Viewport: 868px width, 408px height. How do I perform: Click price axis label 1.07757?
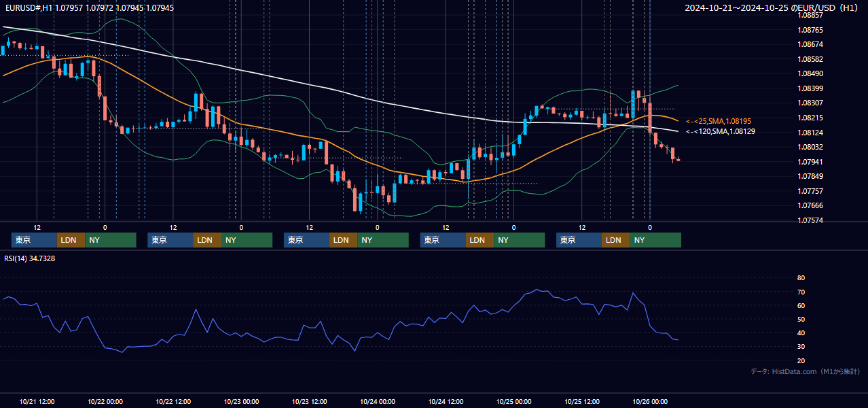[x=810, y=191]
